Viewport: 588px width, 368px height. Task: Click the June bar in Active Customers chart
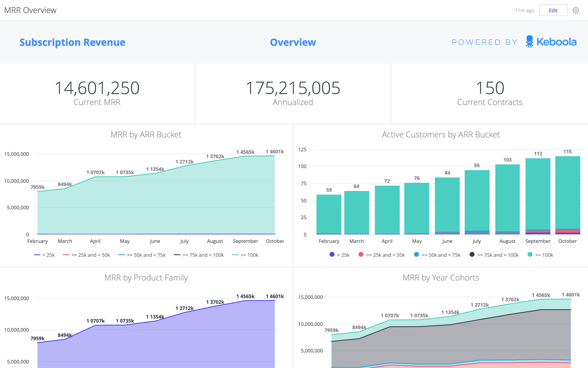pos(447,206)
